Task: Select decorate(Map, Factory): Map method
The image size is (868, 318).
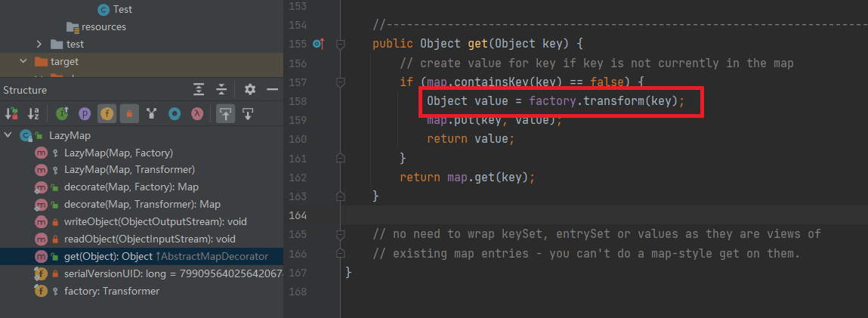Action: (x=131, y=187)
